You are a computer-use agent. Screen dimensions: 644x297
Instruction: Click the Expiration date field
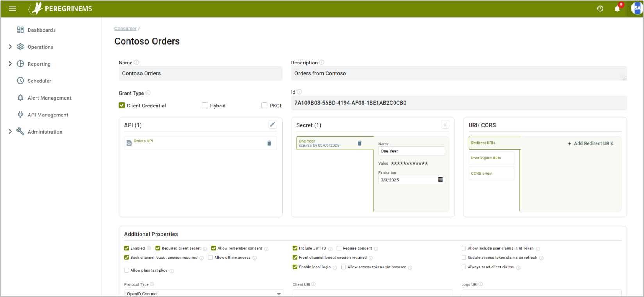[x=411, y=180]
